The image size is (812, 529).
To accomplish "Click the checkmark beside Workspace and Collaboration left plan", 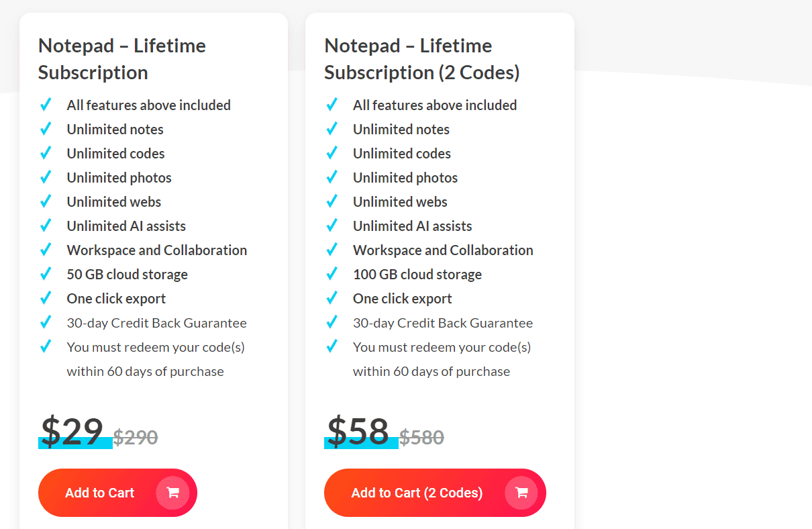I will [46, 249].
